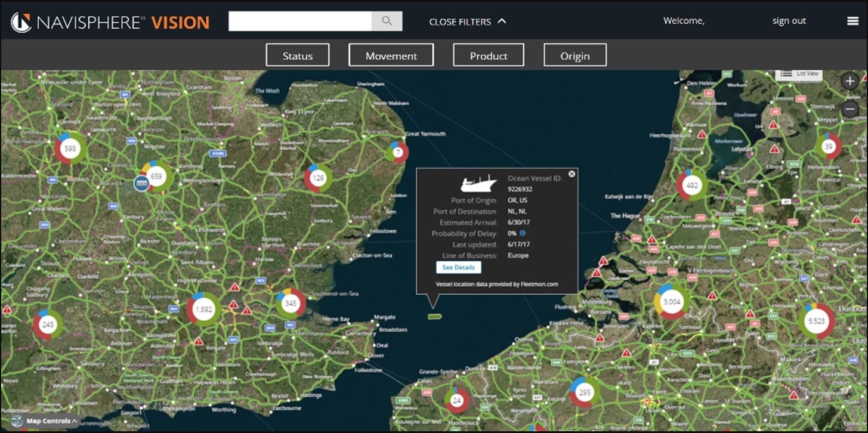868x433 pixels.
Task: Click into the search input field
Action: 300,21
